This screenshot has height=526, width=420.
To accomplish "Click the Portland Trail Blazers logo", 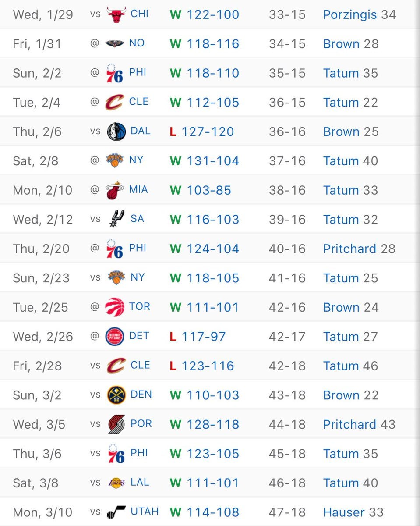I will [x=116, y=424].
